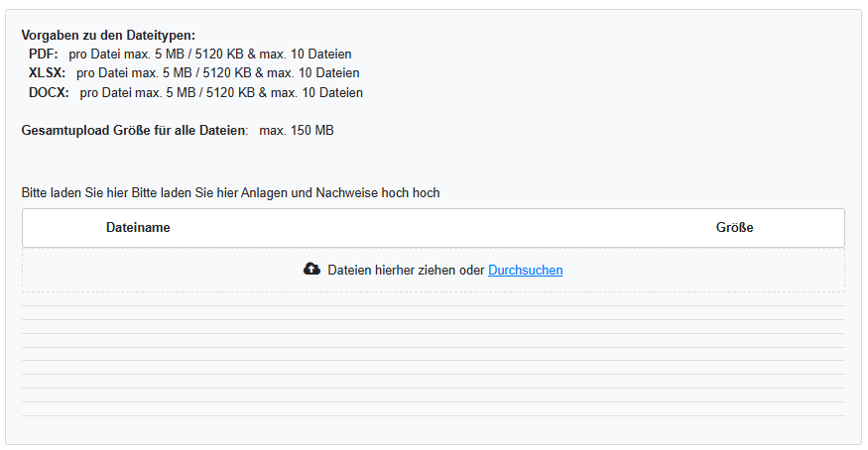Click the XLSX size limit description text
Image resolution: width=868 pixels, height=450 pixels.
point(217,73)
